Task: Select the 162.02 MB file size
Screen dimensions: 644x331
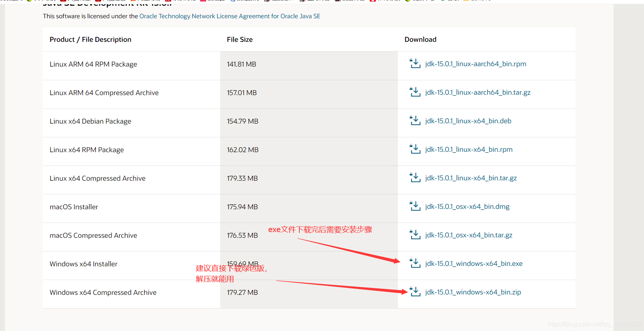Action: (243, 150)
